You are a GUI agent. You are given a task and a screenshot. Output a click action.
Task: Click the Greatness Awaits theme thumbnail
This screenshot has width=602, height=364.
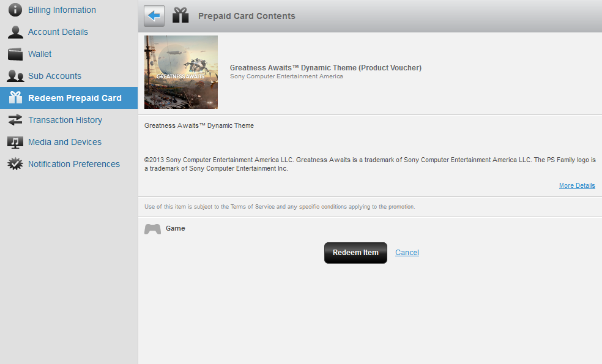coord(181,72)
